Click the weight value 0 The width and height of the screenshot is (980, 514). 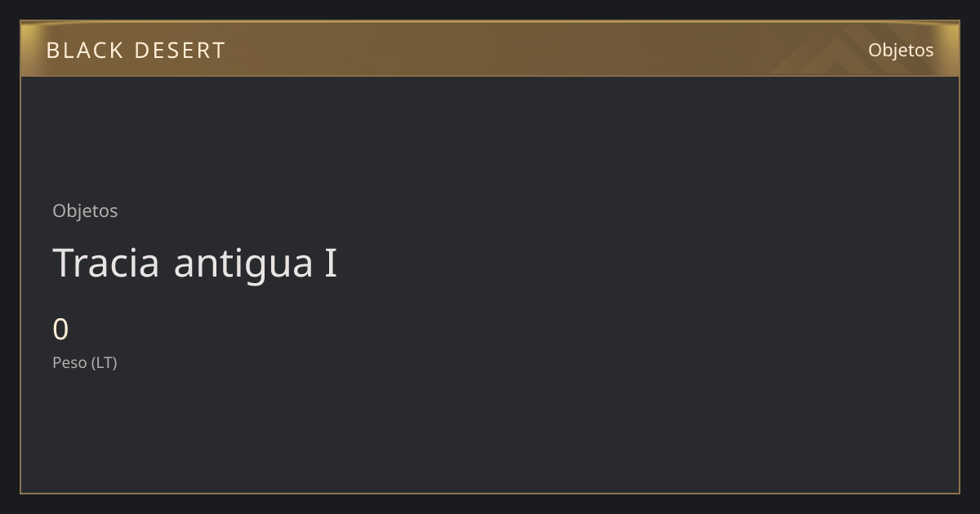coord(60,330)
